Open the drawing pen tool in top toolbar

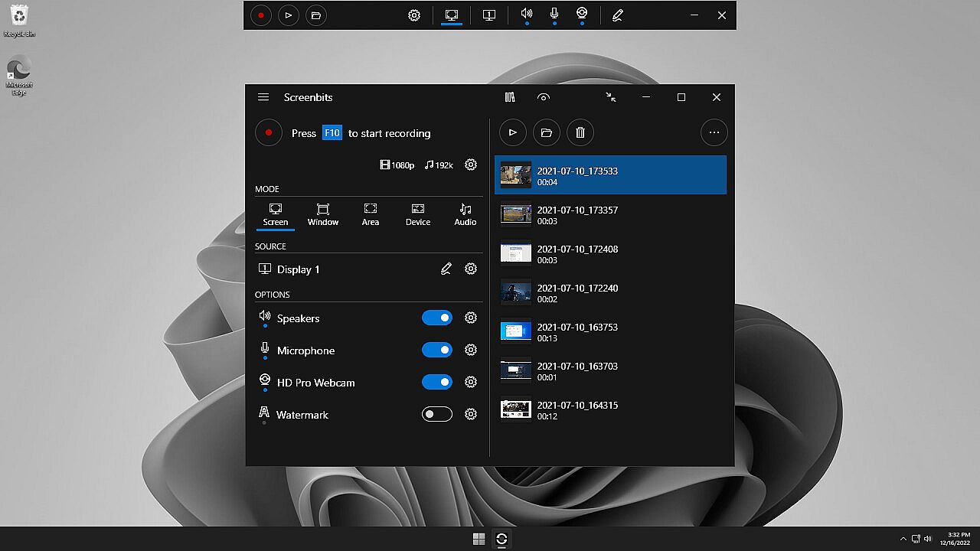point(618,15)
